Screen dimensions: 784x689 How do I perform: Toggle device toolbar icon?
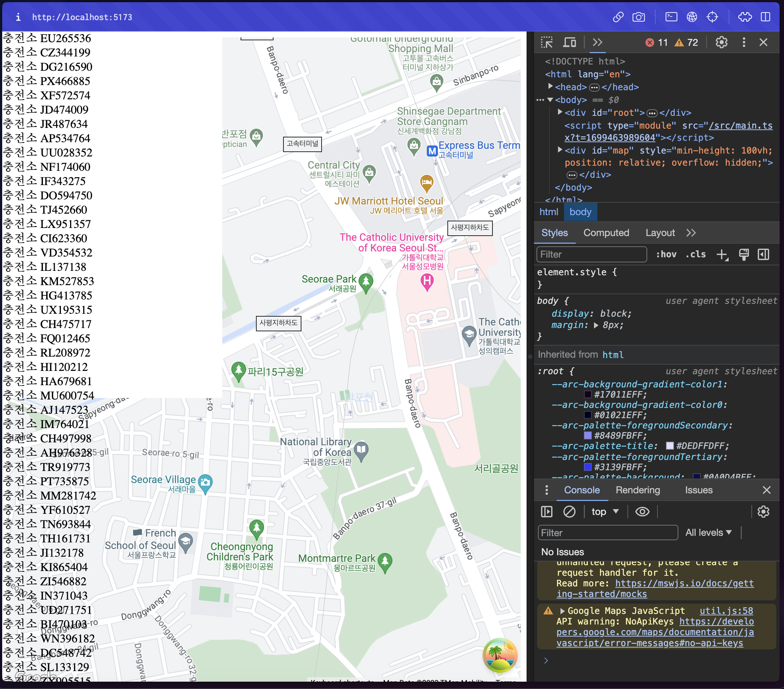[569, 42]
